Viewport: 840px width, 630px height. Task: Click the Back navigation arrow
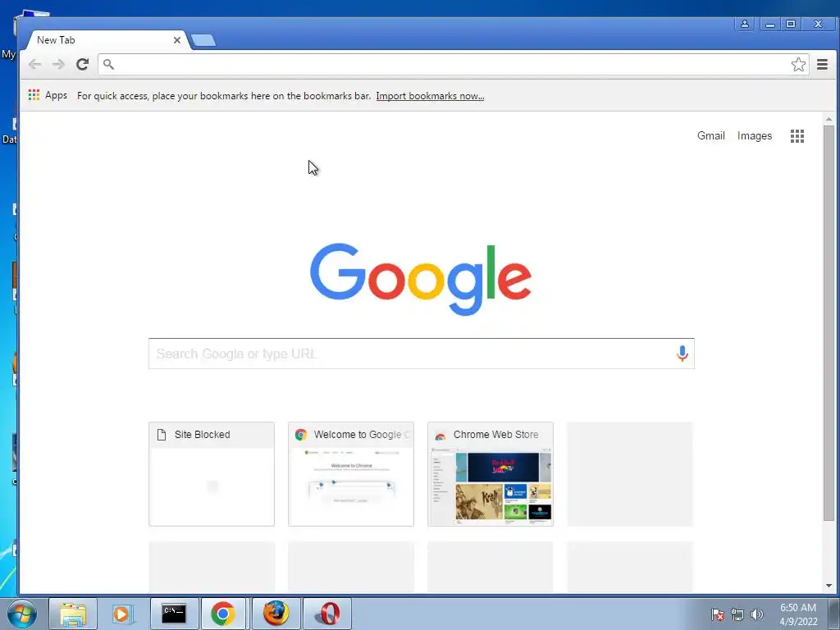34,64
